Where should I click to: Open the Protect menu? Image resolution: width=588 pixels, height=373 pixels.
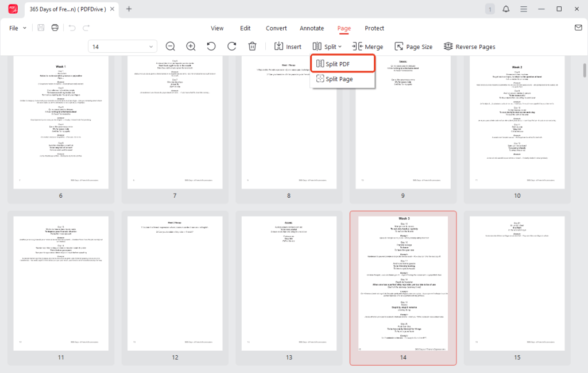[374, 28]
